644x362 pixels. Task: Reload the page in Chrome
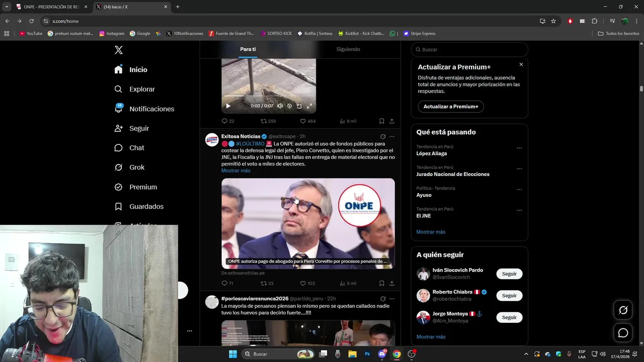31,21
